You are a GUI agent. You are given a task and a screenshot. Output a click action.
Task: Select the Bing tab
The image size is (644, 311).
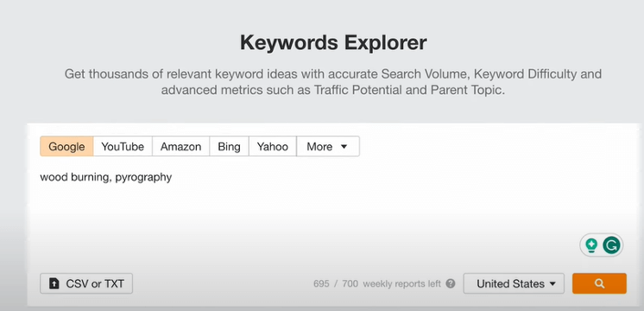(229, 147)
